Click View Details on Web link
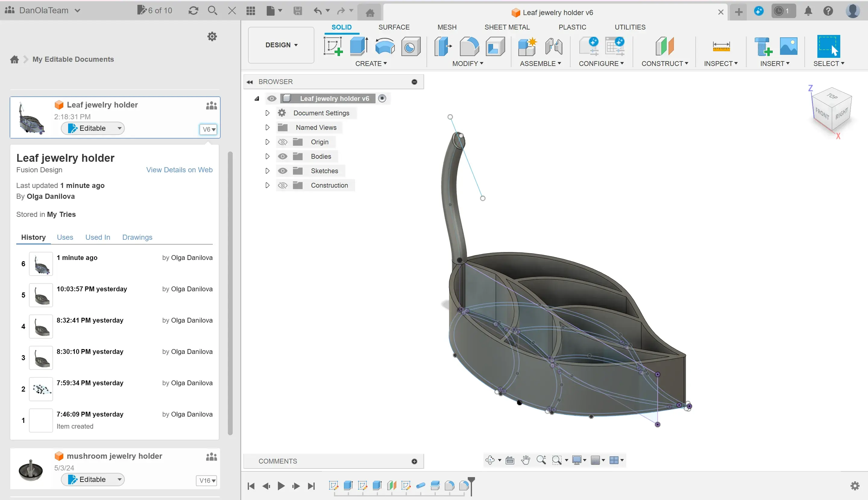This screenshot has height=500, width=868. 179,170
